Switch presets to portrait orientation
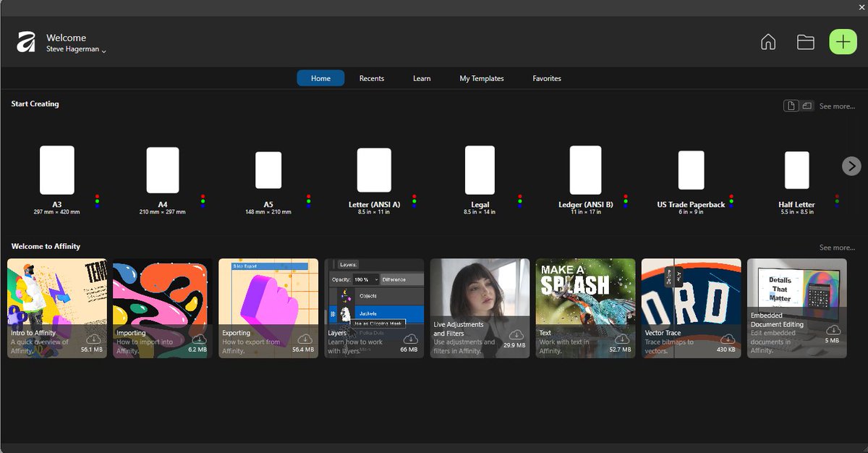 coord(791,106)
